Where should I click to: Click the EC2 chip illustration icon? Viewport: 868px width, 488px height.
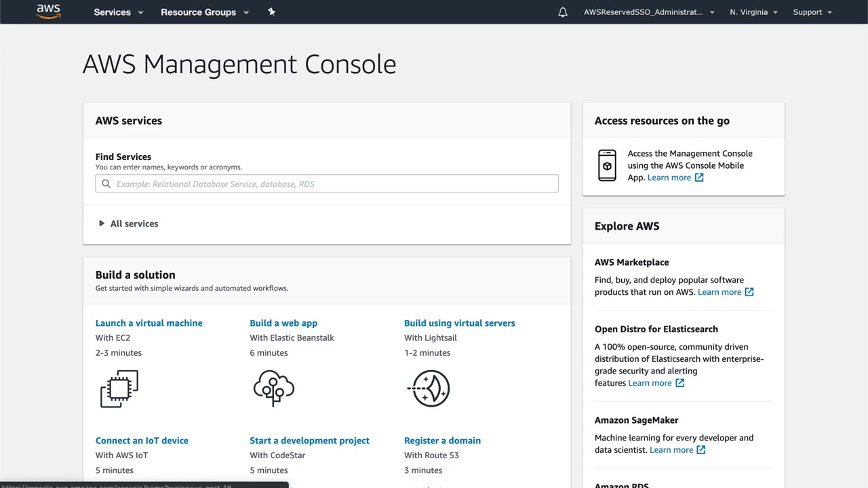click(119, 388)
